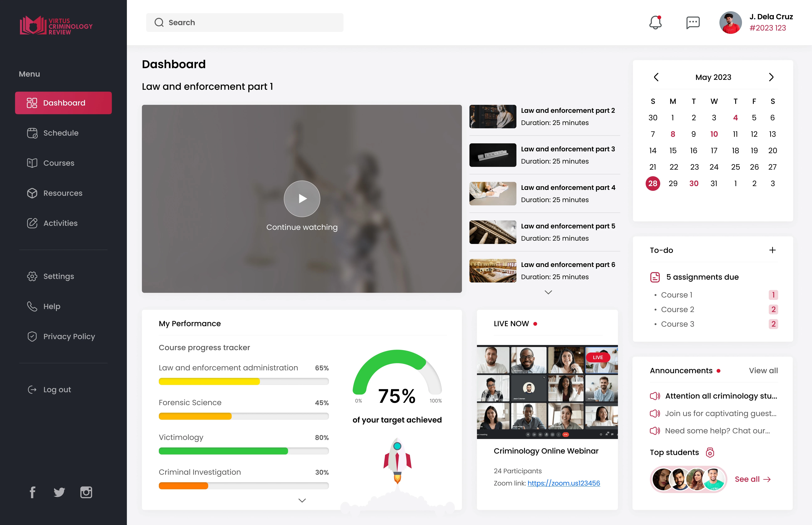Screen dimensions: 812x525
Task: Click the Facebook icon in sidebar
Action: [32, 492]
